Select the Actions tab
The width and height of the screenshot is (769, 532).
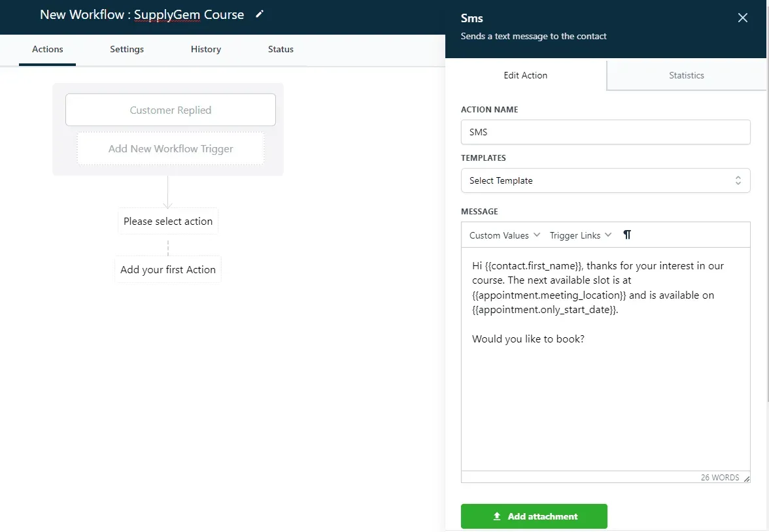tap(48, 49)
